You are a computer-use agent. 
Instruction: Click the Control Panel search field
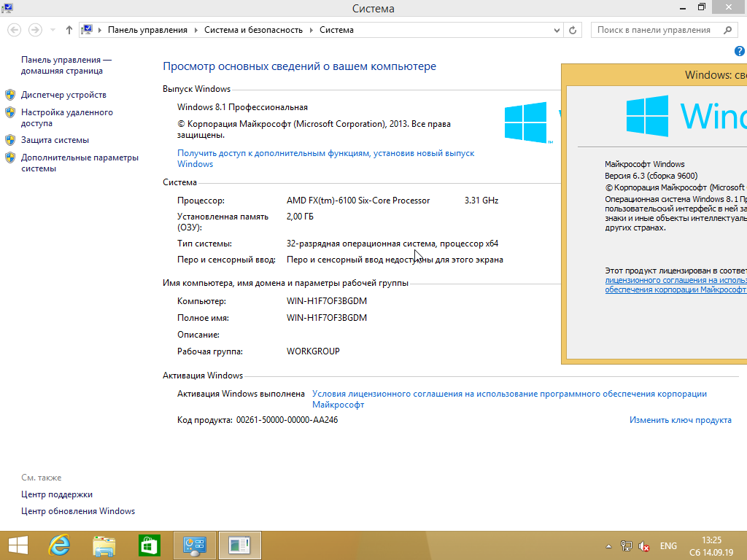pyautogui.click(x=654, y=30)
